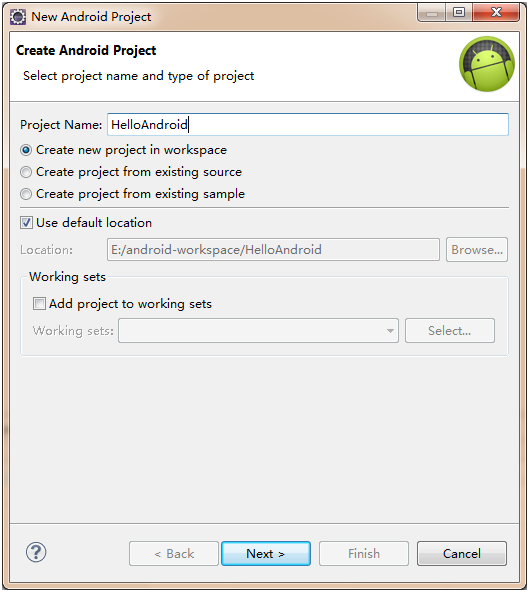The image size is (529, 592).
Task: Click the Android robot logo
Action: coord(487,64)
